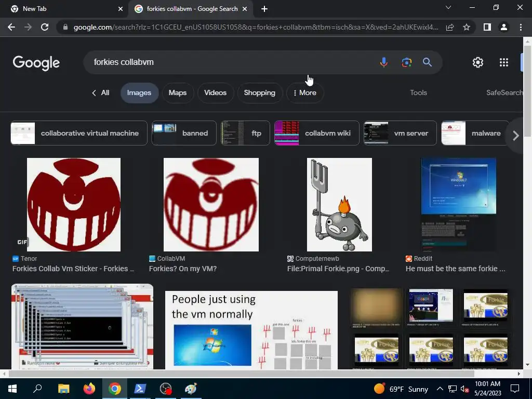Image resolution: width=532 pixels, height=399 pixels.
Task: Open the muted volume tray icon
Action: (464, 389)
